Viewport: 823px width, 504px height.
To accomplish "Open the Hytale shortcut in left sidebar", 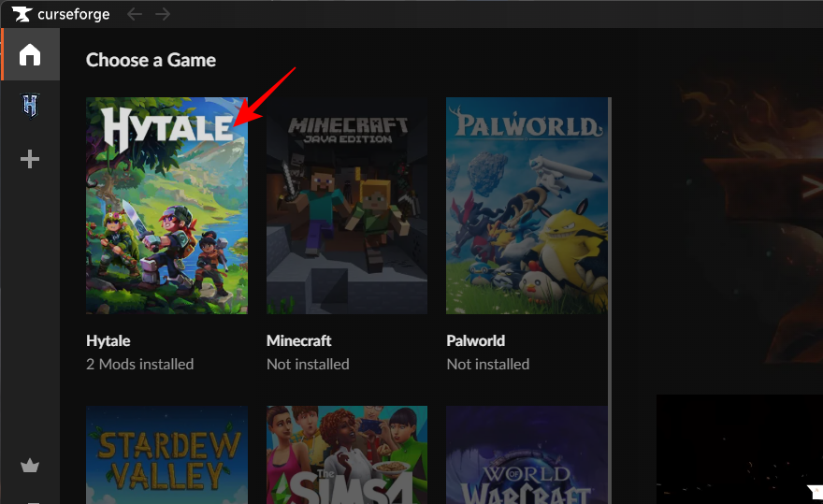I will click(30, 107).
